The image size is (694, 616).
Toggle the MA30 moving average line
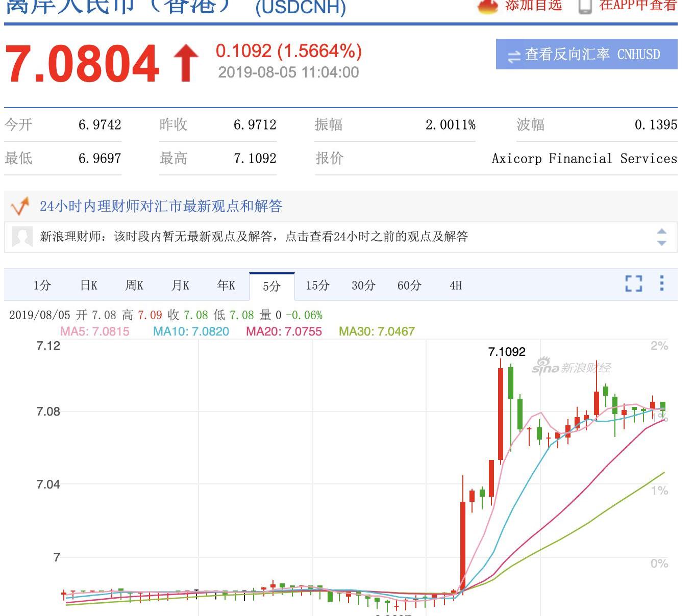[x=377, y=331]
